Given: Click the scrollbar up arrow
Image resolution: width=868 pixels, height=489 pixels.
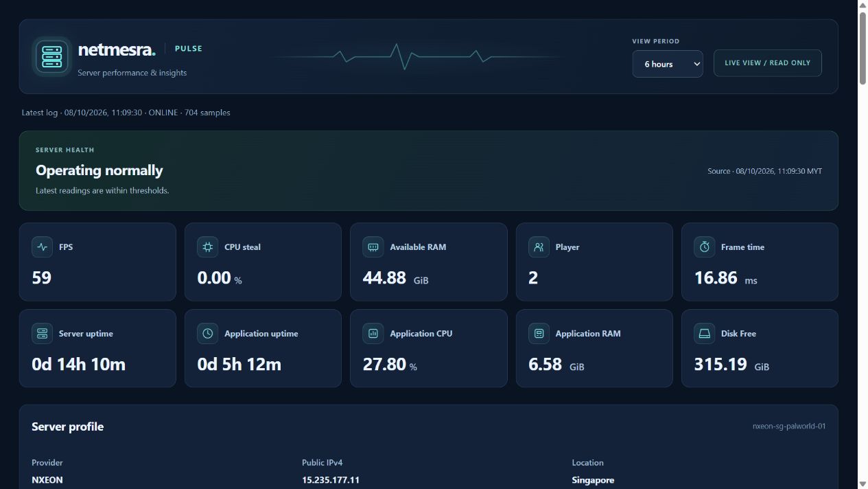Looking at the screenshot, I should pyautogui.click(x=863, y=5).
